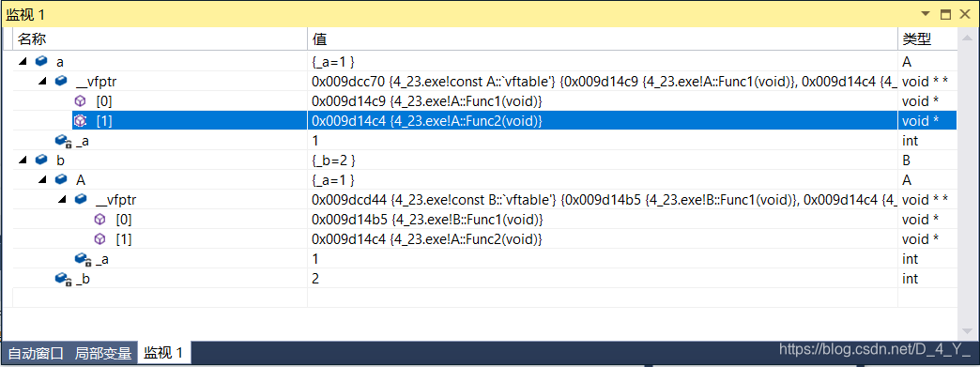Screen dimensions: 980x367
Task: Click the icon of the highlighted [1] row
Action: point(80,121)
